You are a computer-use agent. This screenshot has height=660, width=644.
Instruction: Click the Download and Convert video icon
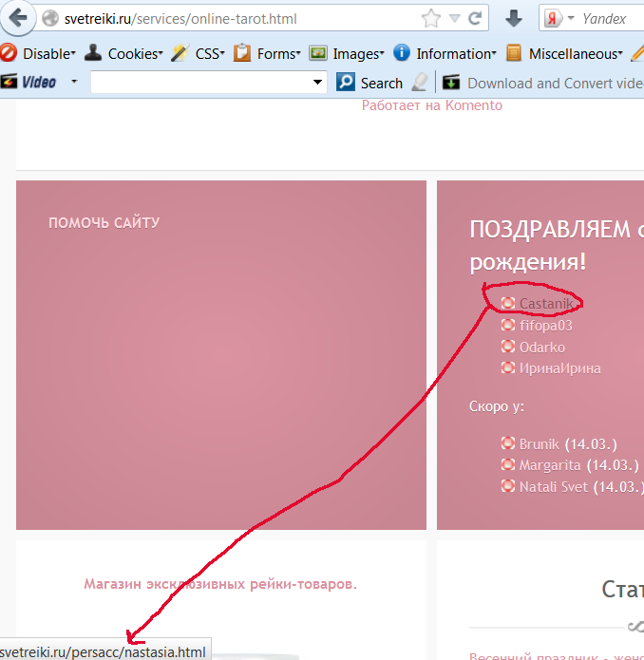[451, 82]
